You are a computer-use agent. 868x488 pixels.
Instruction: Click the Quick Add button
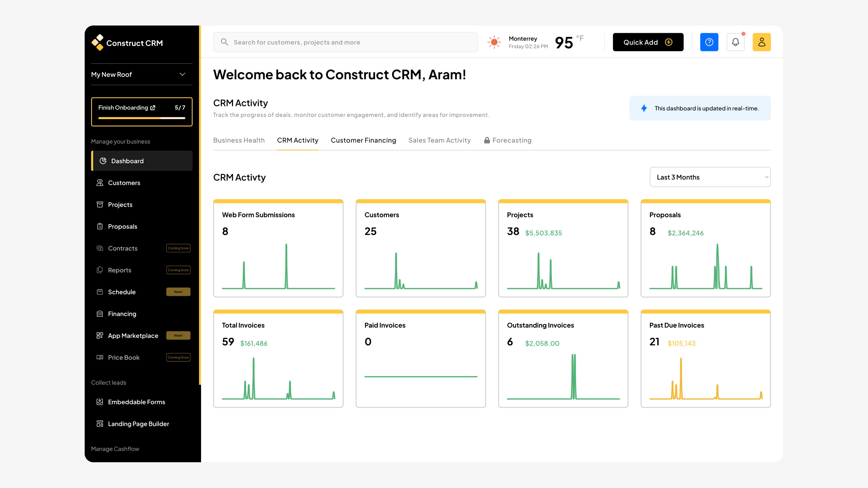point(648,42)
